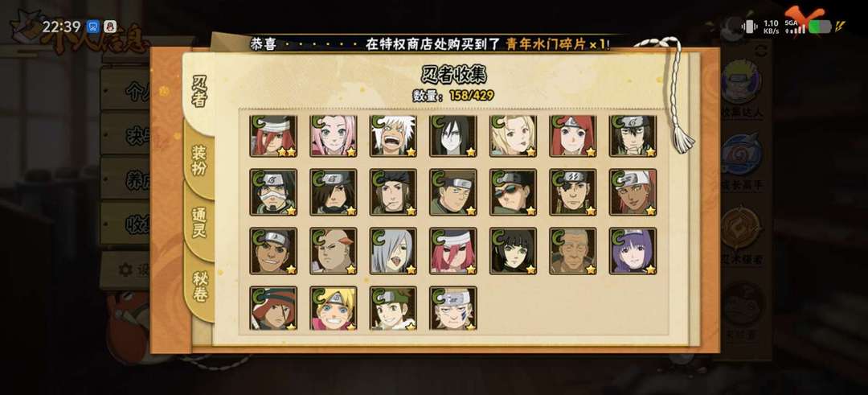
Task: Open the 秘卷 side tab
Action: (x=200, y=286)
